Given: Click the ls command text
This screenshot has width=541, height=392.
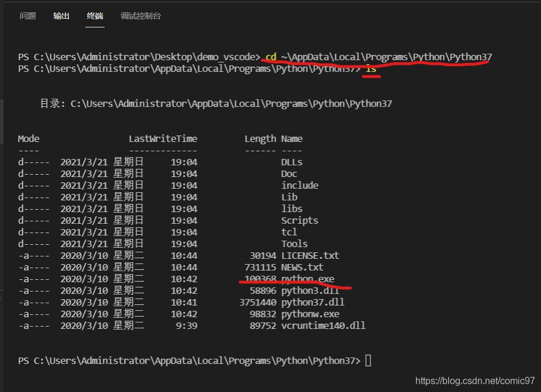Looking at the screenshot, I should 371,69.
